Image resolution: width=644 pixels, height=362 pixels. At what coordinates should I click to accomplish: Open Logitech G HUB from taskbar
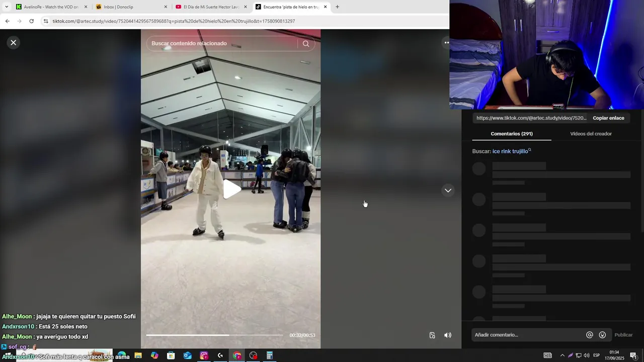220,355
